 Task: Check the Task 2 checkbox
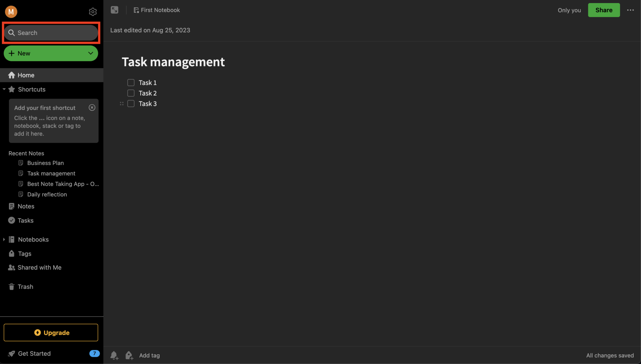point(131,93)
